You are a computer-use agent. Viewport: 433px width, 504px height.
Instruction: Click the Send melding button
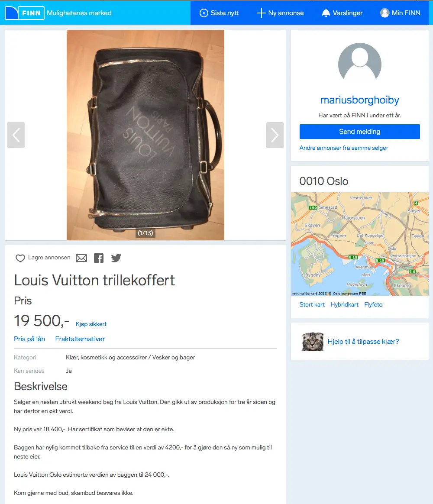coord(360,132)
